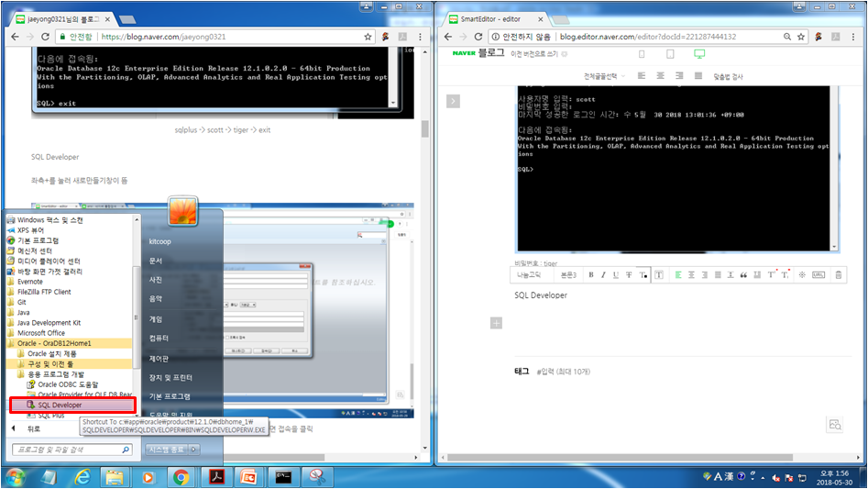Click the special character asterisk icon

pyautogui.click(x=802, y=274)
